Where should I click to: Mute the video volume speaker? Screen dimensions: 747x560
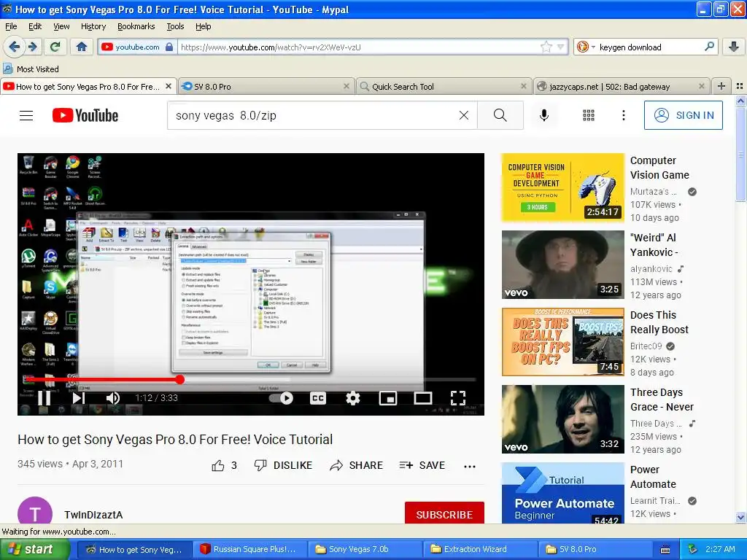[113, 397]
